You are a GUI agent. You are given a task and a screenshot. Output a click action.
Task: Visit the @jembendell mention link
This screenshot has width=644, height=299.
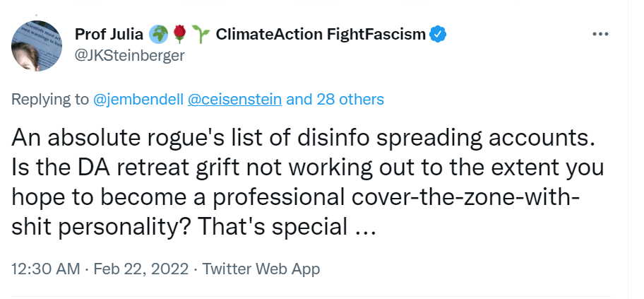pyautogui.click(x=138, y=99)
